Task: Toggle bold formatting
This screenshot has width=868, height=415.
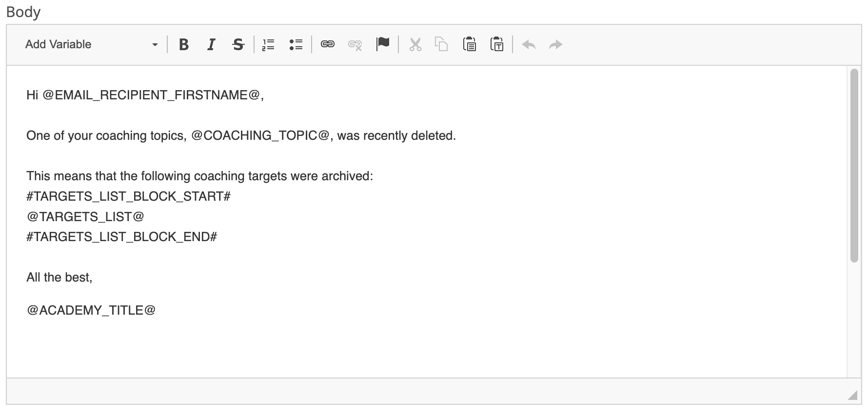Action: tap(184, 45)
